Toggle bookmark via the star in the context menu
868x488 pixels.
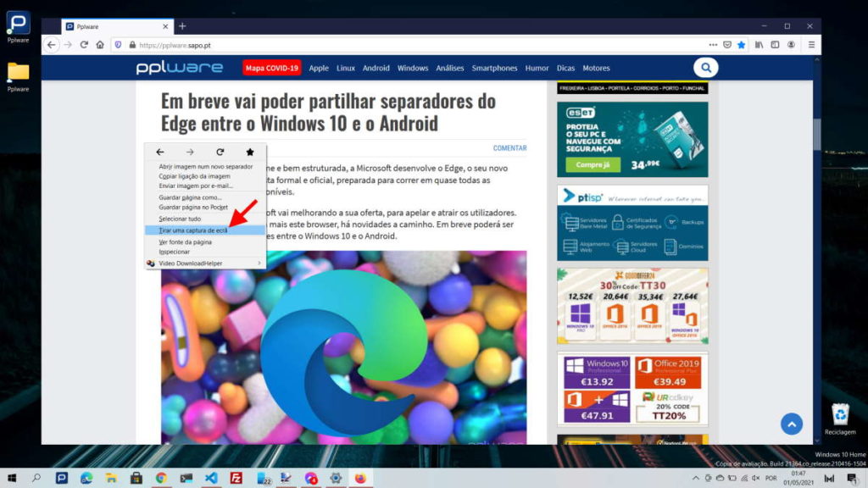click(248, 152)
